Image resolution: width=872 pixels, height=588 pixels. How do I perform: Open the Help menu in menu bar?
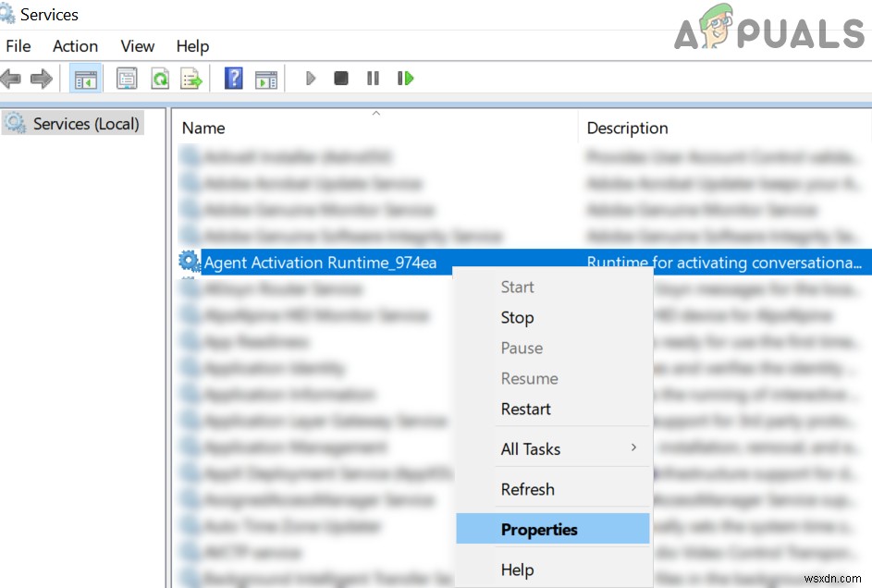192,46
